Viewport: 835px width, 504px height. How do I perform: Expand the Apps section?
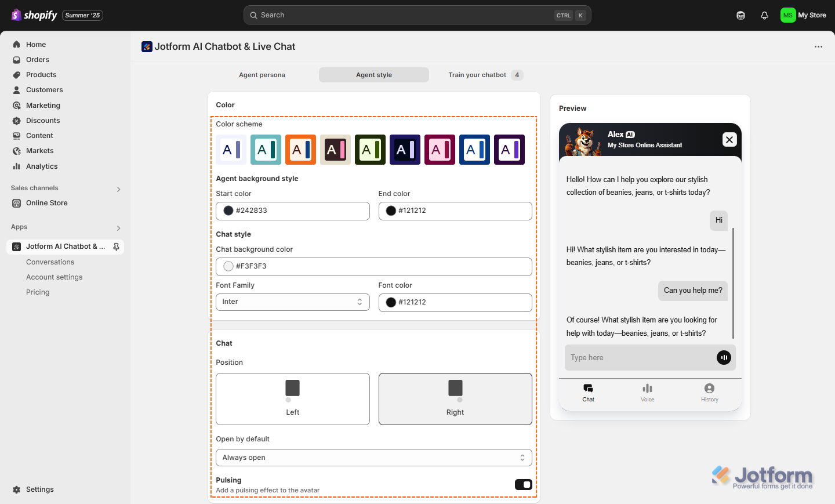pos(118,228)
